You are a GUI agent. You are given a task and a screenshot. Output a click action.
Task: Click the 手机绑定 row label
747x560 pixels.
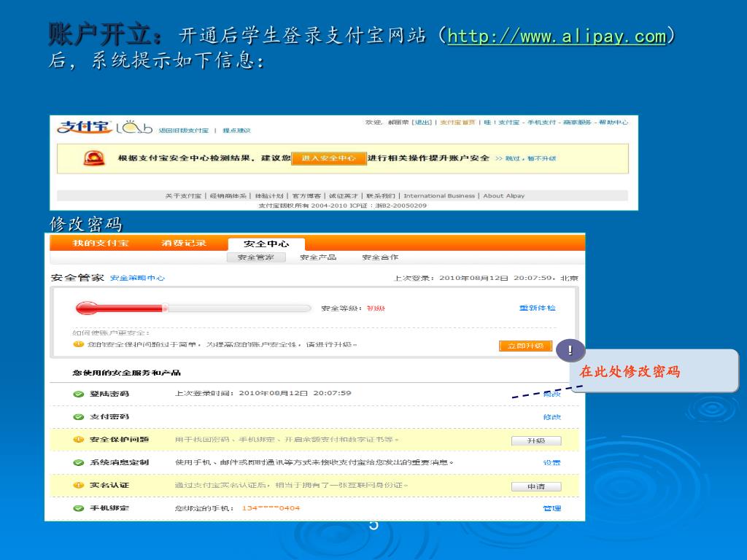click(109, 508)
